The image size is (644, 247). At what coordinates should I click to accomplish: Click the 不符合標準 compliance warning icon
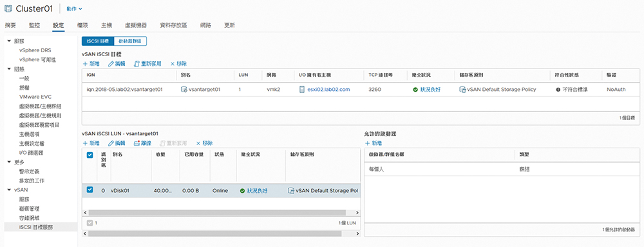[x=558, y=89]
